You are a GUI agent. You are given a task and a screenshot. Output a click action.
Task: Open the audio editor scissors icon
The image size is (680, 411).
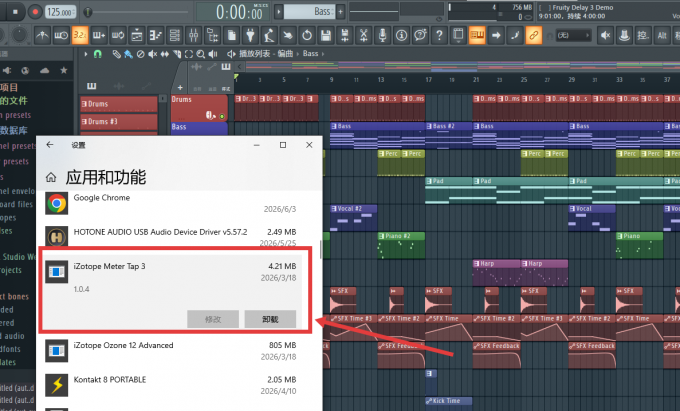click(364, 36)
